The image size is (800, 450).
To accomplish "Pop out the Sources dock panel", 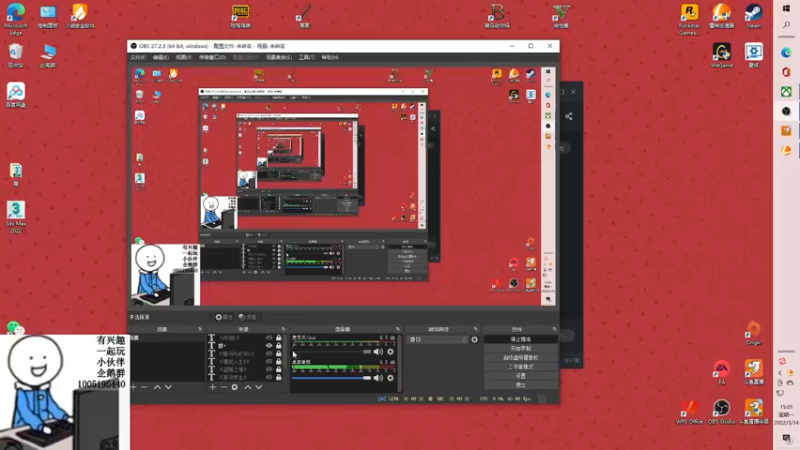I will [x=283, y=329].
